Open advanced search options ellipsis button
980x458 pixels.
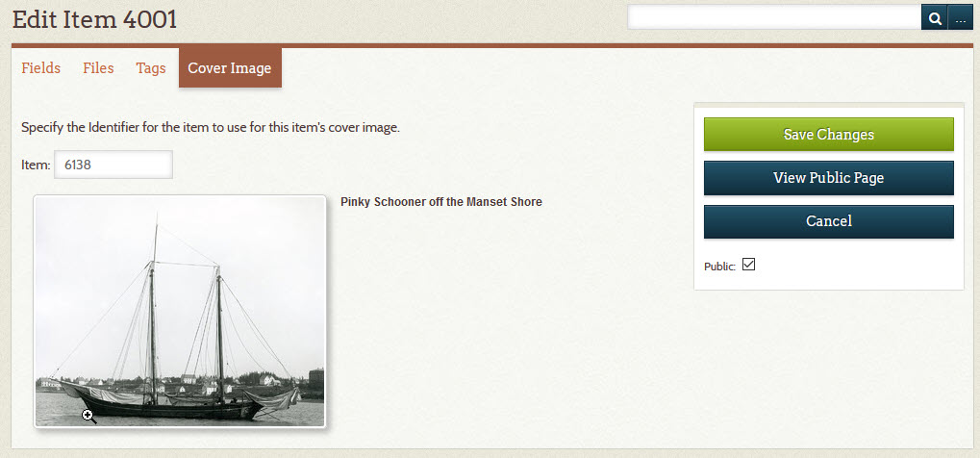coord(961,19)
